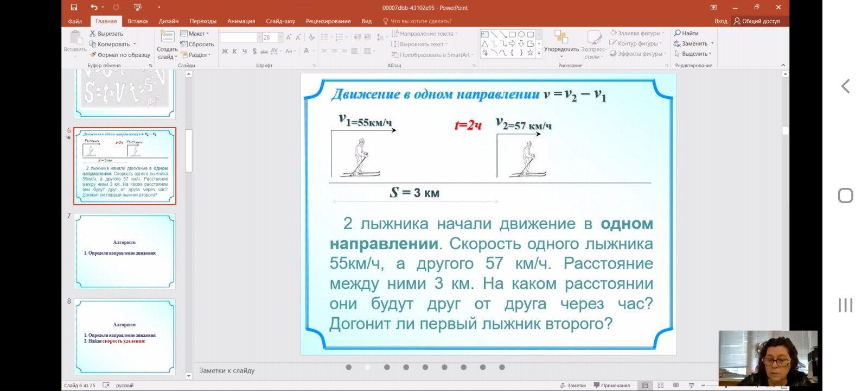Screen dimensions: 868x391
Task: Click Comments (Примечания) in status bar
Action: click(612, 386)
